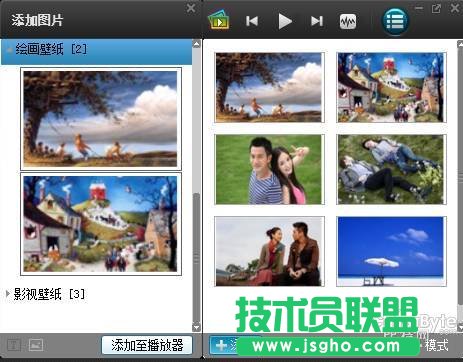Click the left panel scrollbar thumb
Viewport: 463px width, 362px height.
coord(197,257)
